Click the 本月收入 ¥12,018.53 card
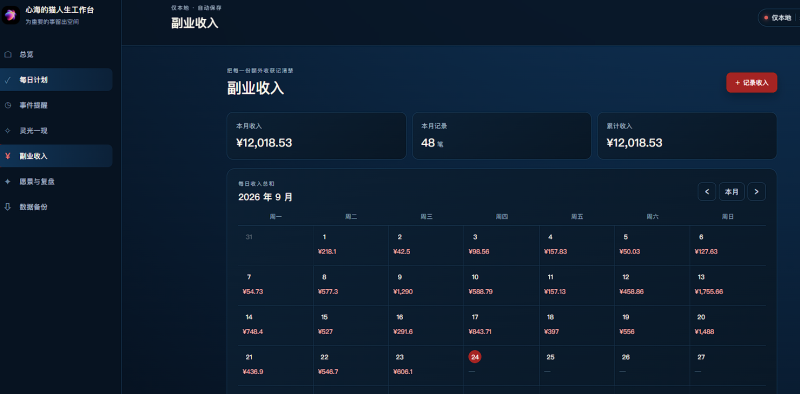The height and width of the screenshot is (394, 800). (x=316, y=136)
